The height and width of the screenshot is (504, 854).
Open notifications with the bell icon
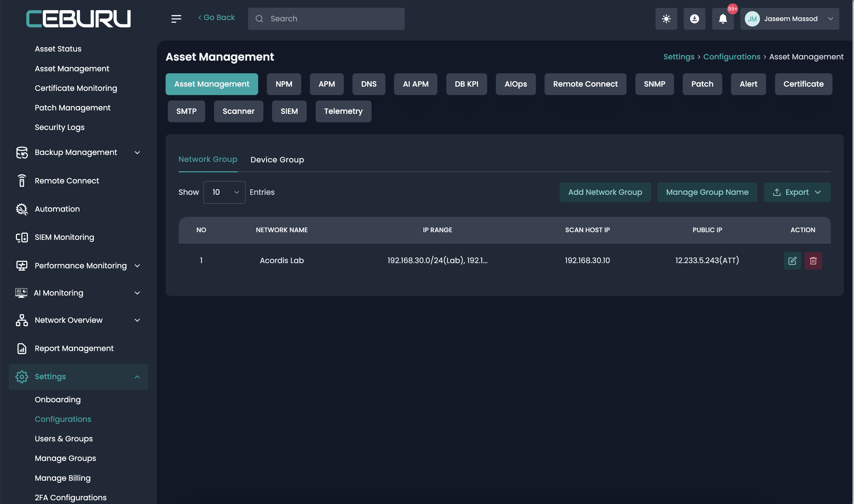tap(723, 19)
